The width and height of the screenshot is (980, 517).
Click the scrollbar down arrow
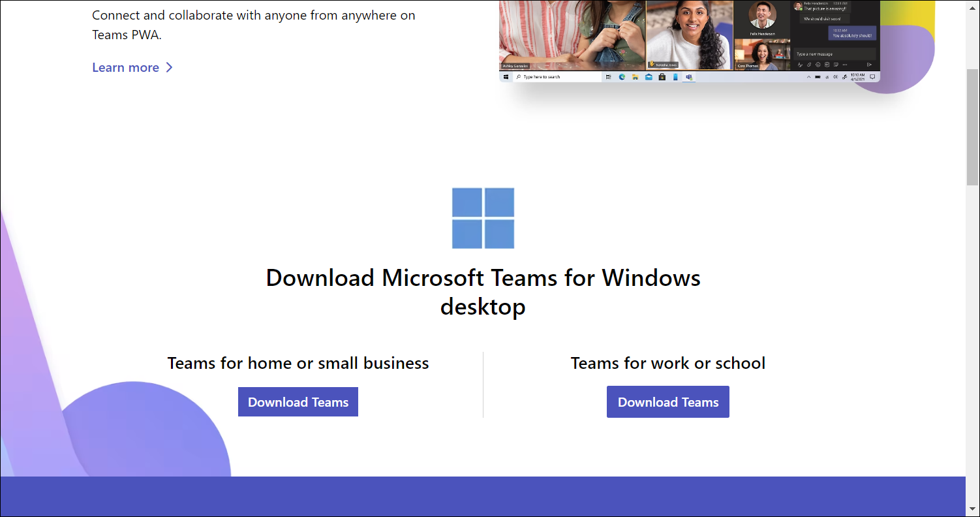[972, 509]
